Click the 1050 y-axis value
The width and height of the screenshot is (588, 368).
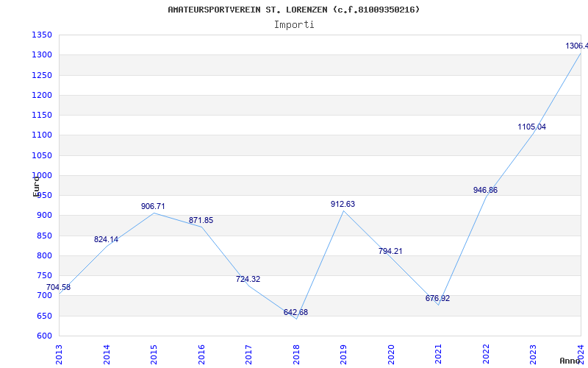(42, 155)
